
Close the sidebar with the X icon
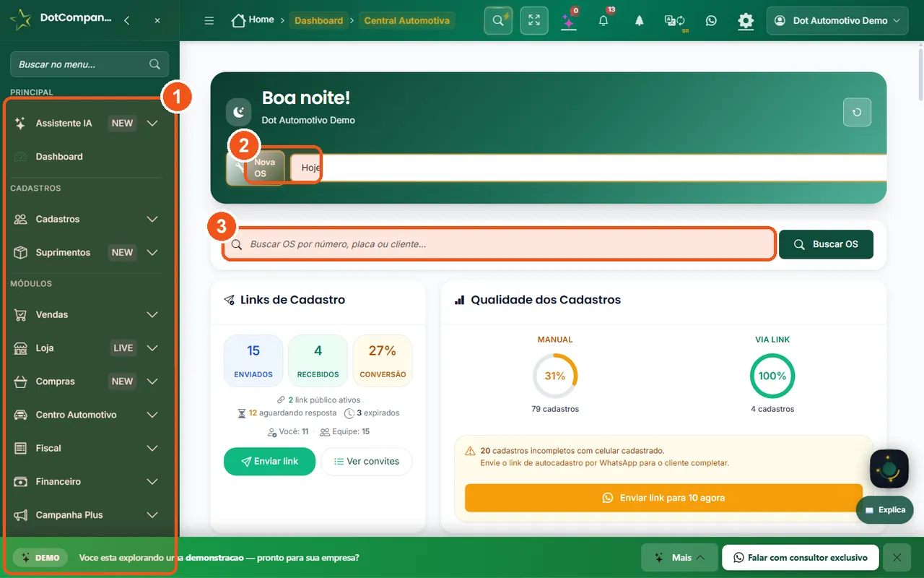(x=157, y=21)
